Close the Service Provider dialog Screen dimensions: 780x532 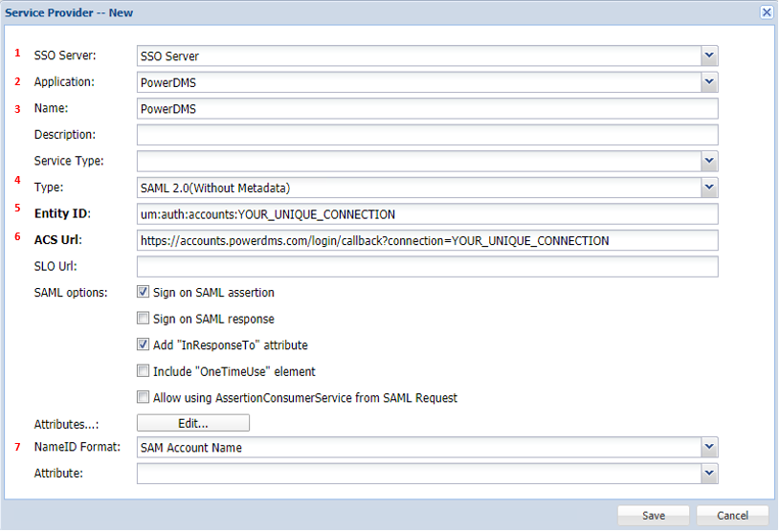tap(767, 11)
